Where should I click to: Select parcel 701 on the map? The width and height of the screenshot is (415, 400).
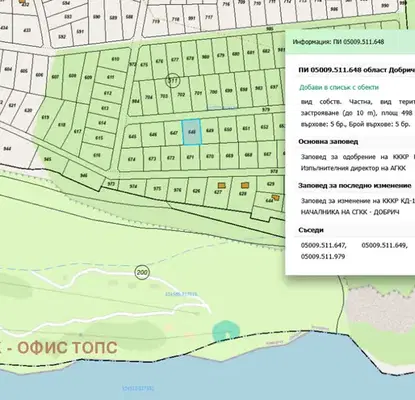pos(198,93)
